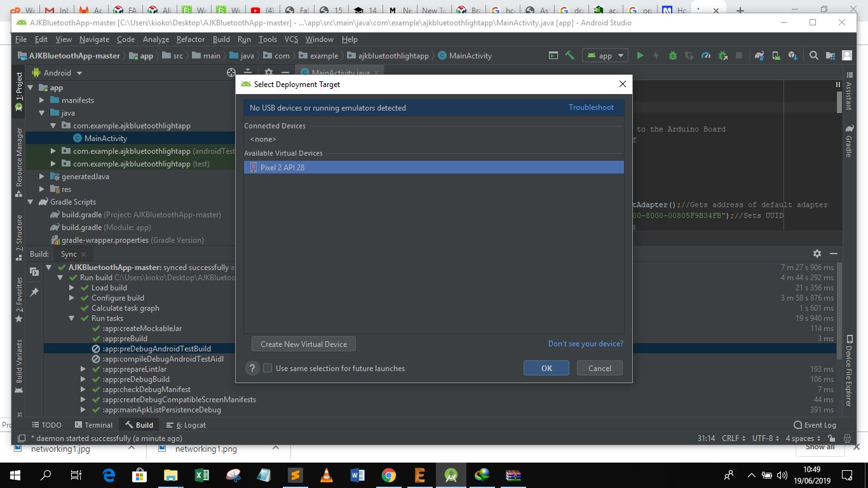Sync project with Gradle files icon

tap(759, 55)
